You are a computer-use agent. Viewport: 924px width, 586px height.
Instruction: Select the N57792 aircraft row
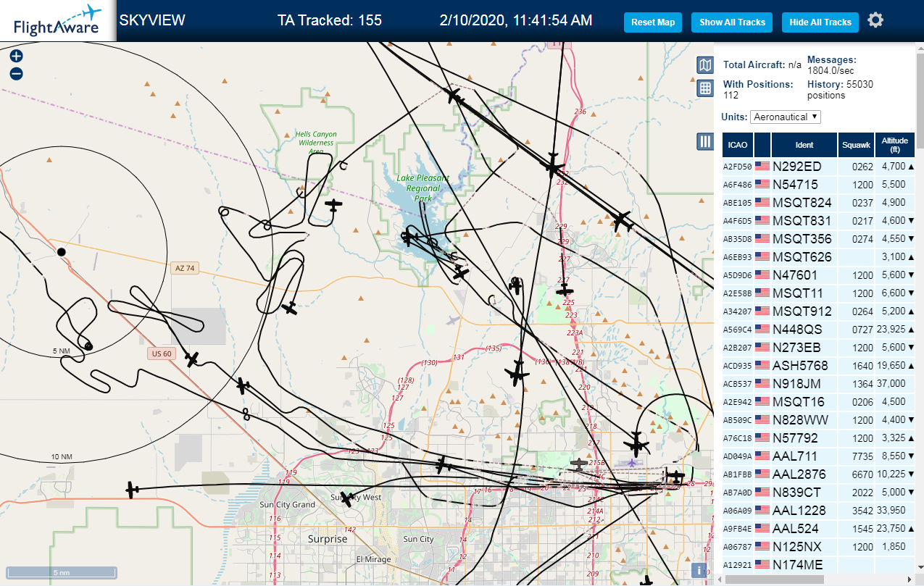[x=819, y=438]
